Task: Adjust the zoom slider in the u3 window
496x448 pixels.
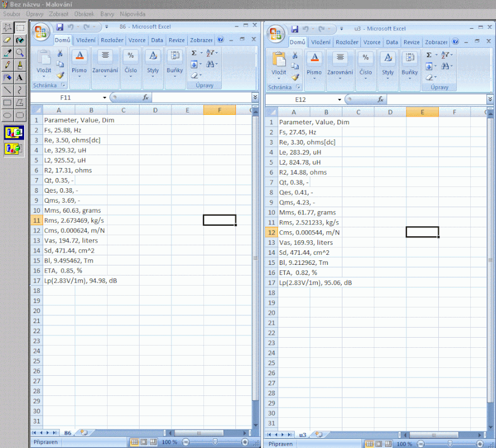Action: [x=450, y=444]
